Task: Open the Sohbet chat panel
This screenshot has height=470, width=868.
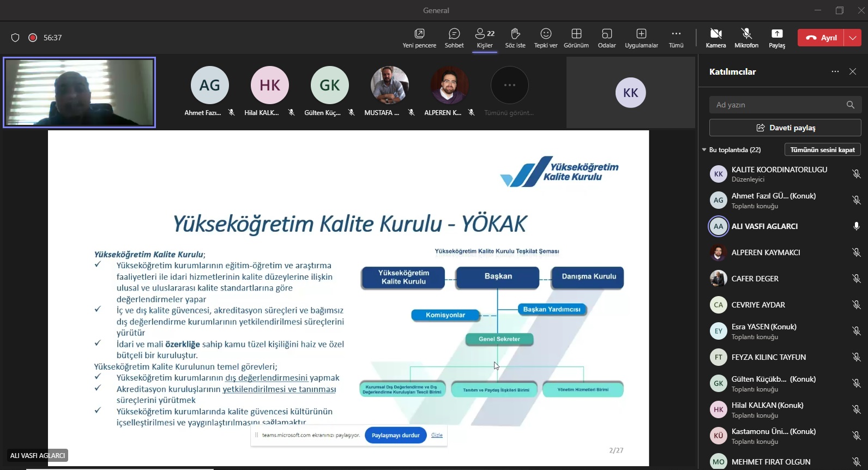Action: point(454,38)
